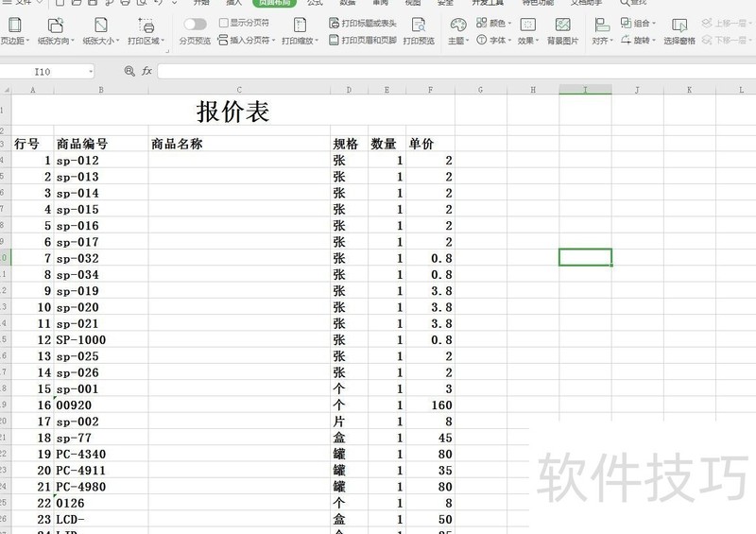Image resolution: width=756 pixels, height=534 pixels.
Task: Click the 纸张方向 orientation icon
Action: 56,25
